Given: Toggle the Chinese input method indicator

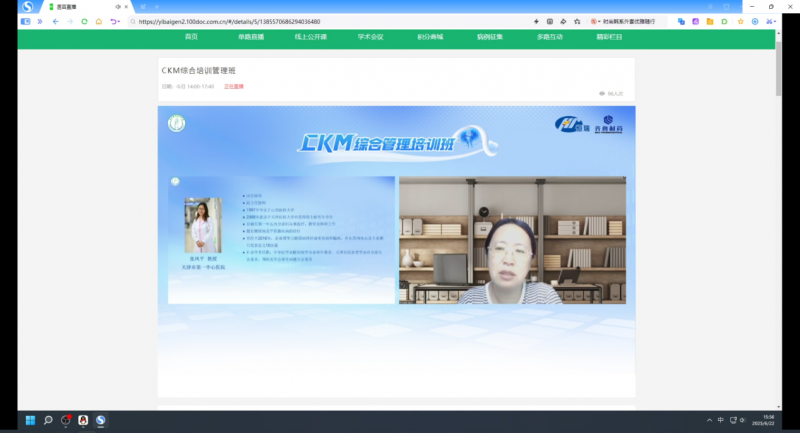Looking at the screenshot, I should 721,420.
